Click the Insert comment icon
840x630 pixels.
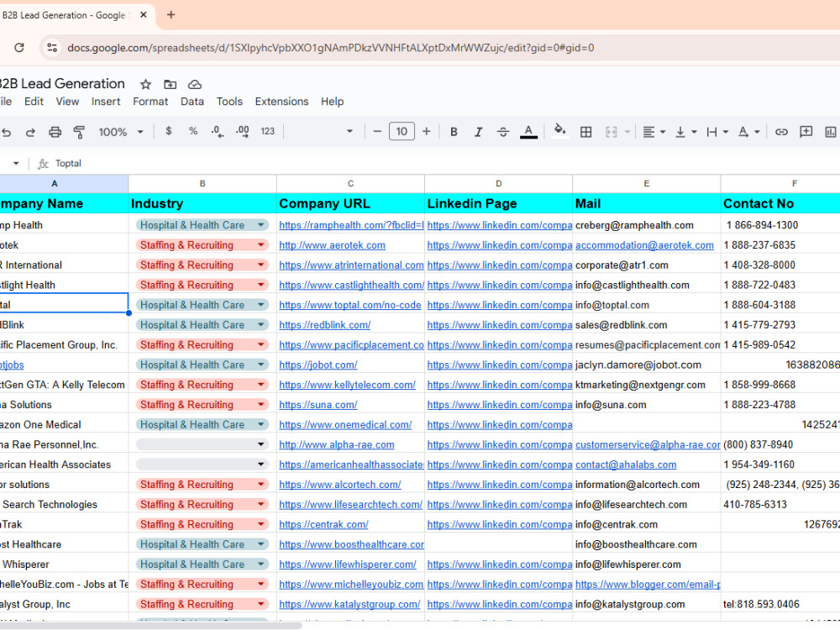pyautogui.click(x=806, y=132)
